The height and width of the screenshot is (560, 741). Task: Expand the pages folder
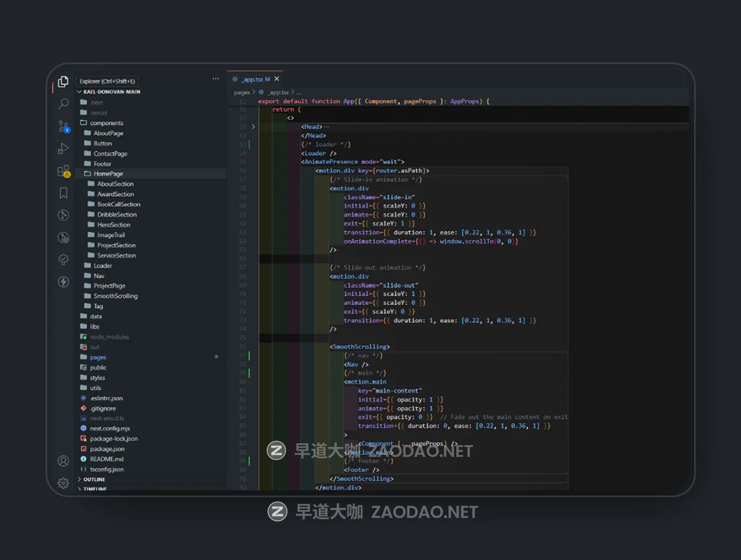98,357
